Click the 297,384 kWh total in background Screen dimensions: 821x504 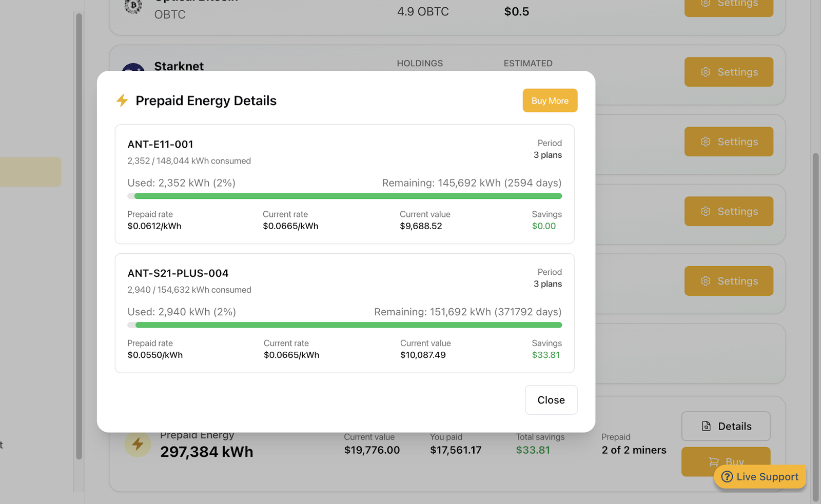(206, 452)
